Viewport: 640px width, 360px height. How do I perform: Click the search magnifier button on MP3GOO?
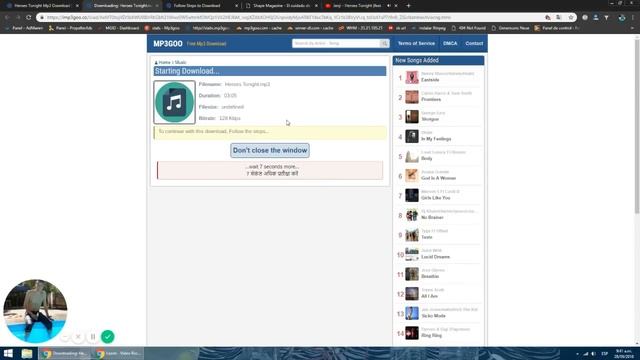(384, 43)
